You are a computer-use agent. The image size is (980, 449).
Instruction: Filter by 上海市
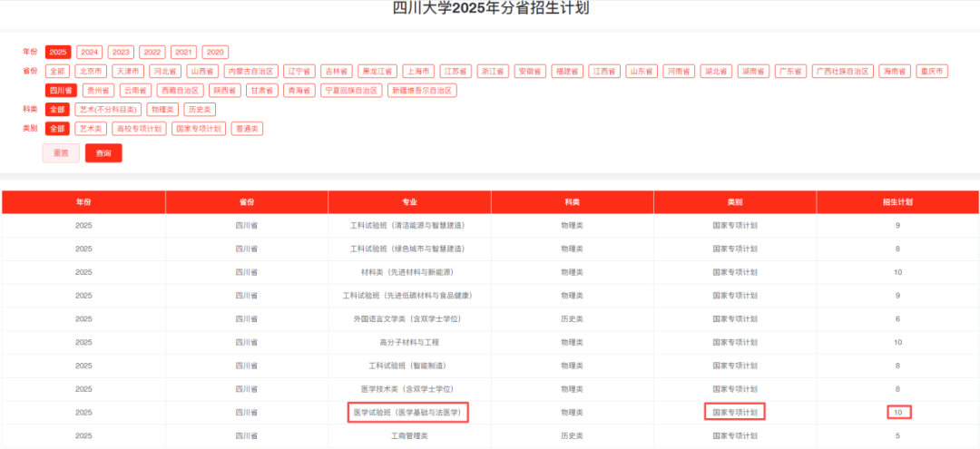coord(418,71)
